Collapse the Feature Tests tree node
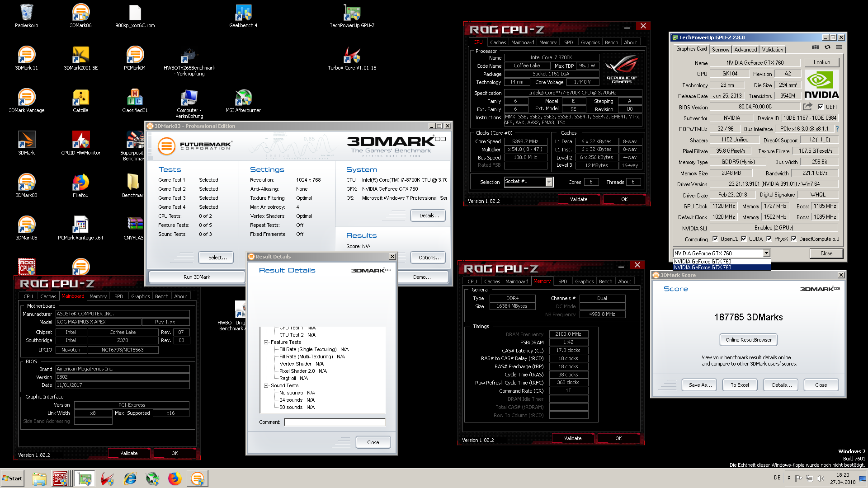Screen dimensions: 868x488 pos(266,342)
